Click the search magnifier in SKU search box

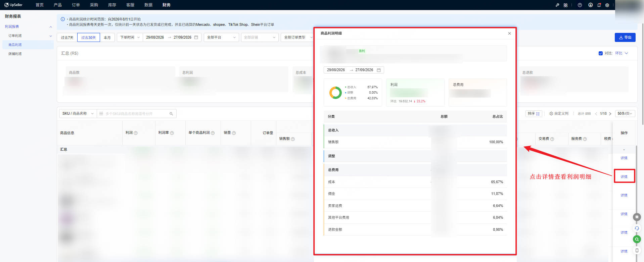(x=171, y=114)
